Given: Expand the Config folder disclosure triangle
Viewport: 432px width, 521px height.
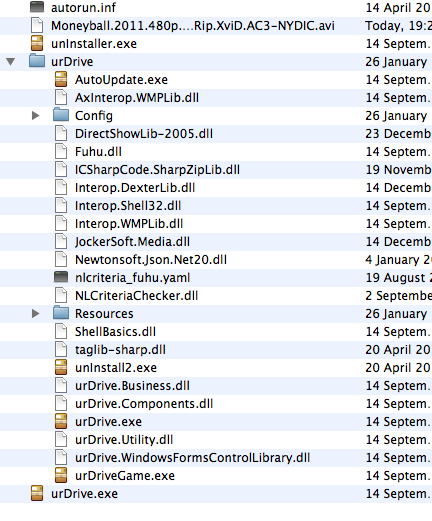Looking at the screenshot, I should [x=36, y=116].
